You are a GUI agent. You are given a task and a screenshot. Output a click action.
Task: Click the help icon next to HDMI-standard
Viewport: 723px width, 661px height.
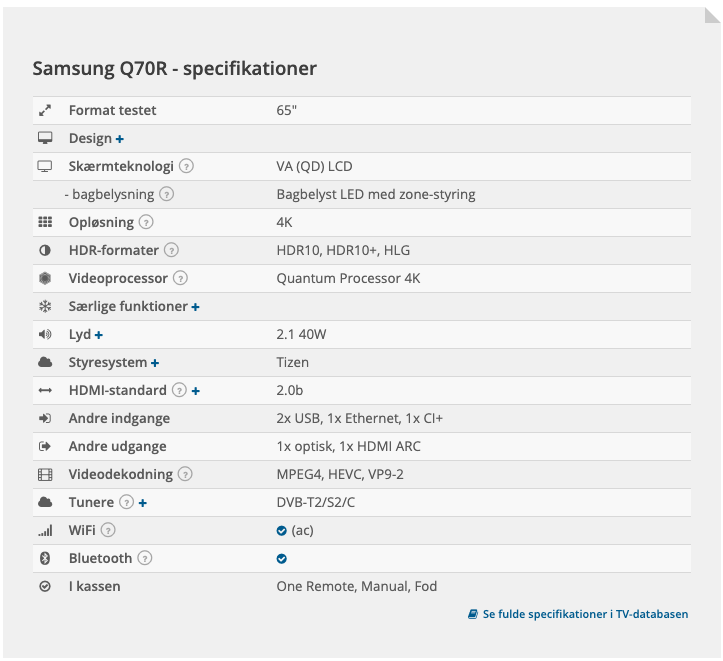(179, 390)
